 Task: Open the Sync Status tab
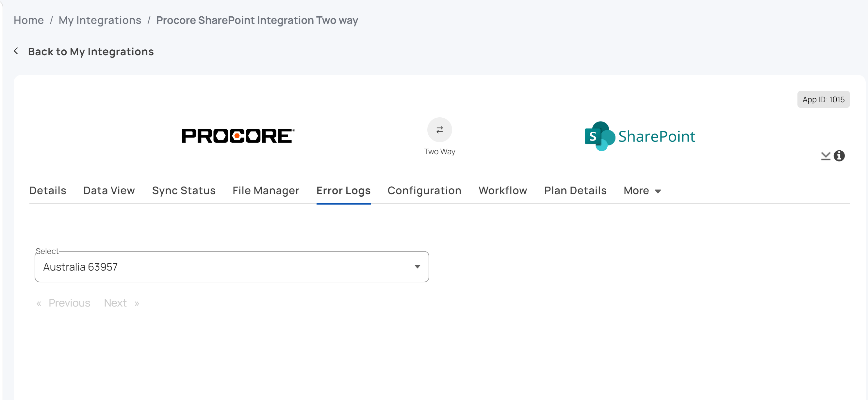pos(184,191)
